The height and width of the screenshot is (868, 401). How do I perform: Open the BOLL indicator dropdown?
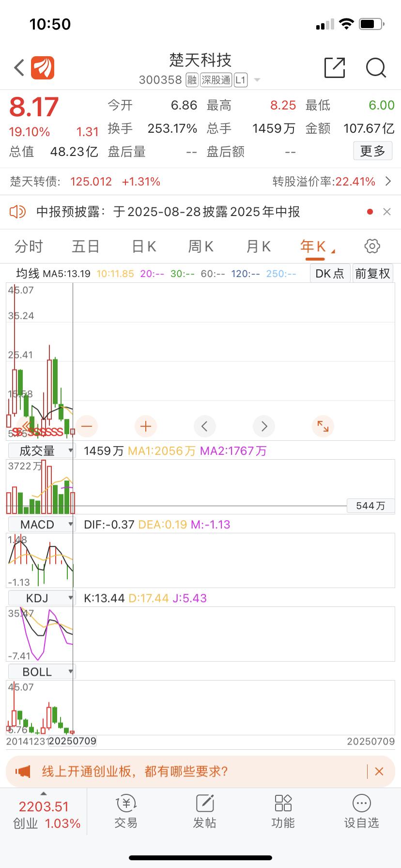pyautogui.click(x=42, y=672)
